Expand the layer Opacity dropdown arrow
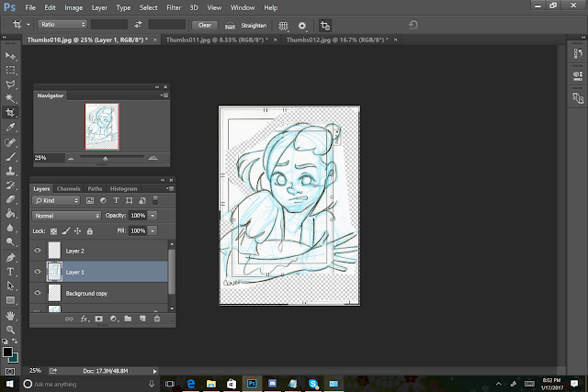This screenshot has height=392, width=588. tap(153, 216)
